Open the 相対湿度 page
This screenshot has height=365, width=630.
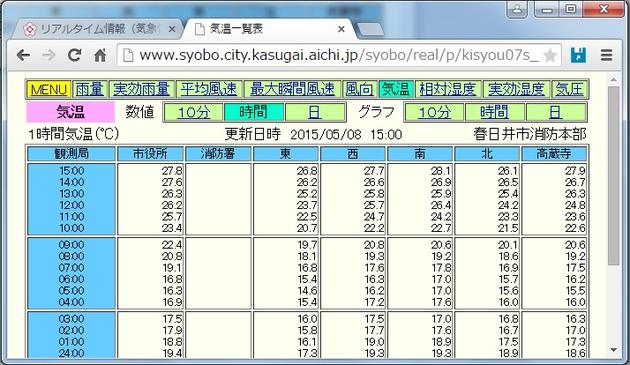(x=448, y=89)
